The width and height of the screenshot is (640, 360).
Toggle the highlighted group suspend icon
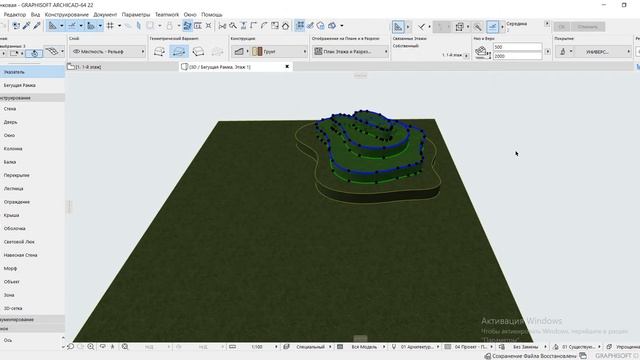point(300,26)
